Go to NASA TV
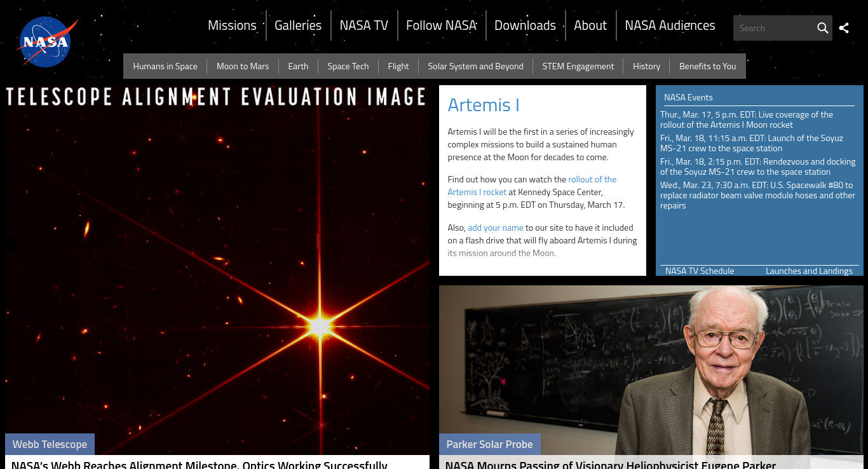This screenshot has height=469, width=868. click(x=363, y=25)
